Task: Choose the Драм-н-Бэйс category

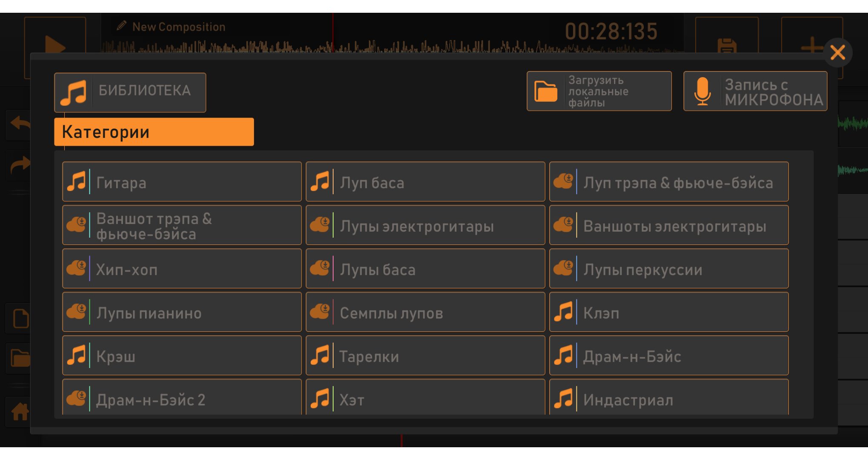Action: point(668,356)
